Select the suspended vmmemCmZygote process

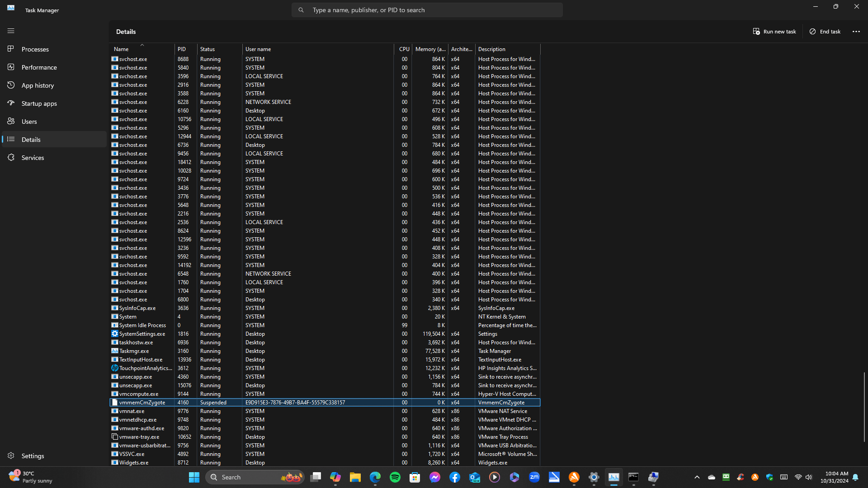point(325,403)
